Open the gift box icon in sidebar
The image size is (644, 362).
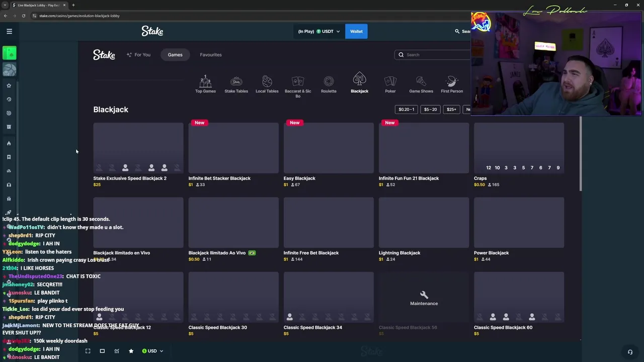[9, 199]
